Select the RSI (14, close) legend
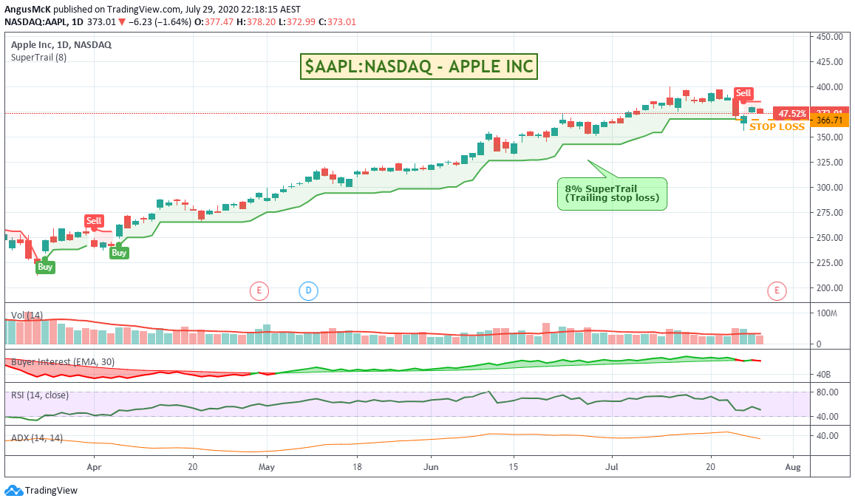Screen dimensions: 855x504 tap(40, 395)
